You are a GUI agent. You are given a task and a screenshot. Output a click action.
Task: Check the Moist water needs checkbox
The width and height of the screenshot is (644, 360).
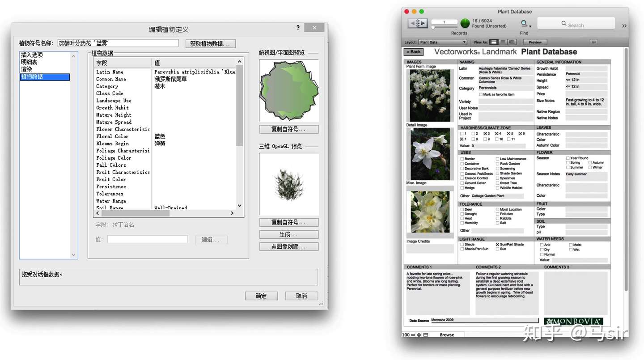(x=571, y=245)
